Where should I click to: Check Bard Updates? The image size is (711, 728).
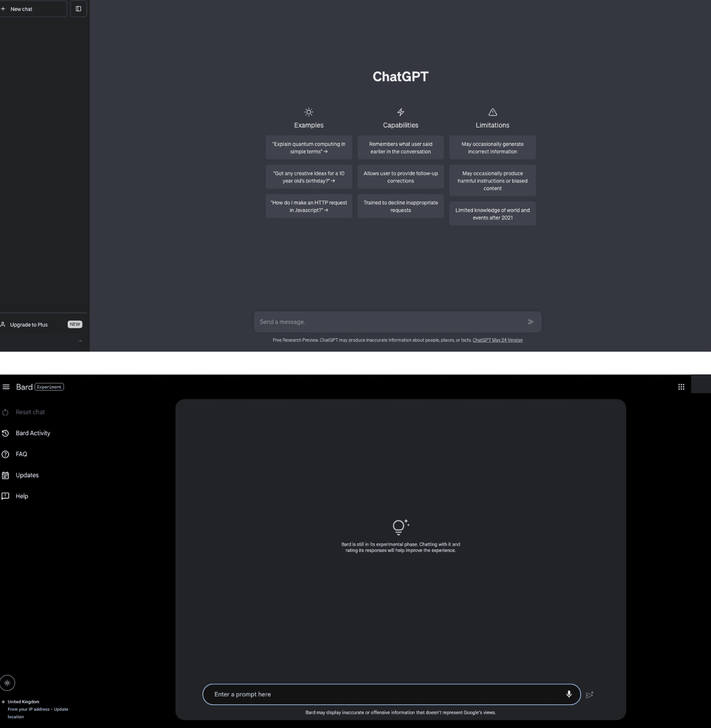pyautogui.click(x=27, y=475)
